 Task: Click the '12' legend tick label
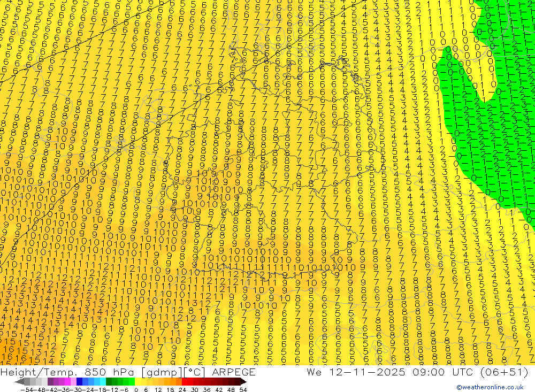[158, 390]
